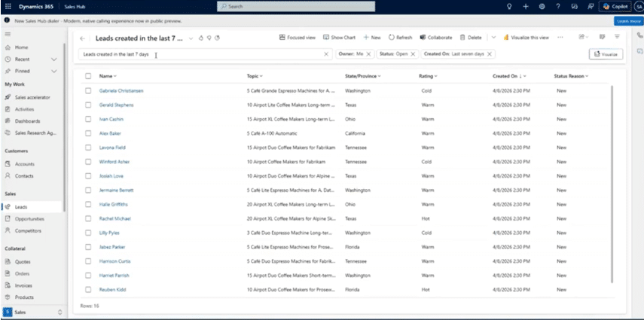Screen dimensions: 644x320
Task: Expand the Recent section in sidebar
Action: pos(54,59)
